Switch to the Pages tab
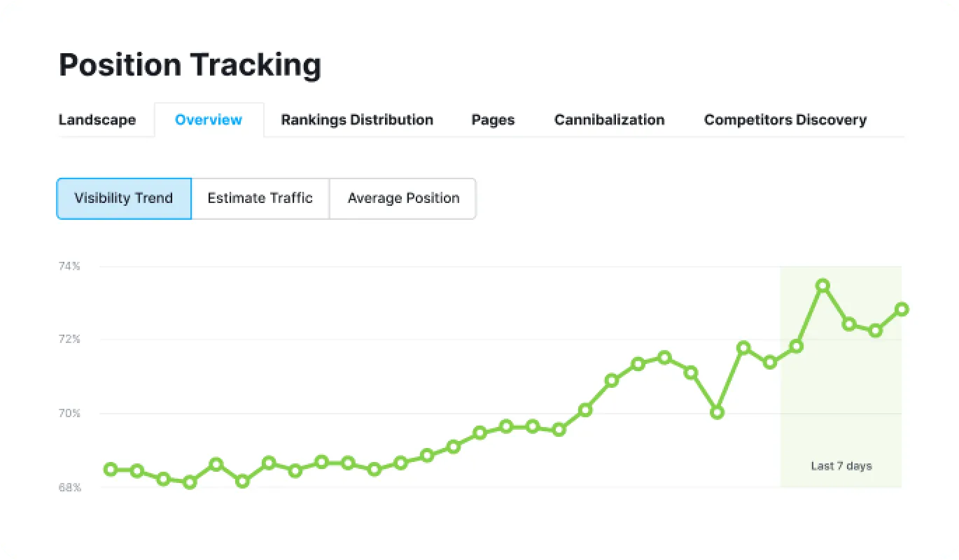 click(x=492, y=120)
